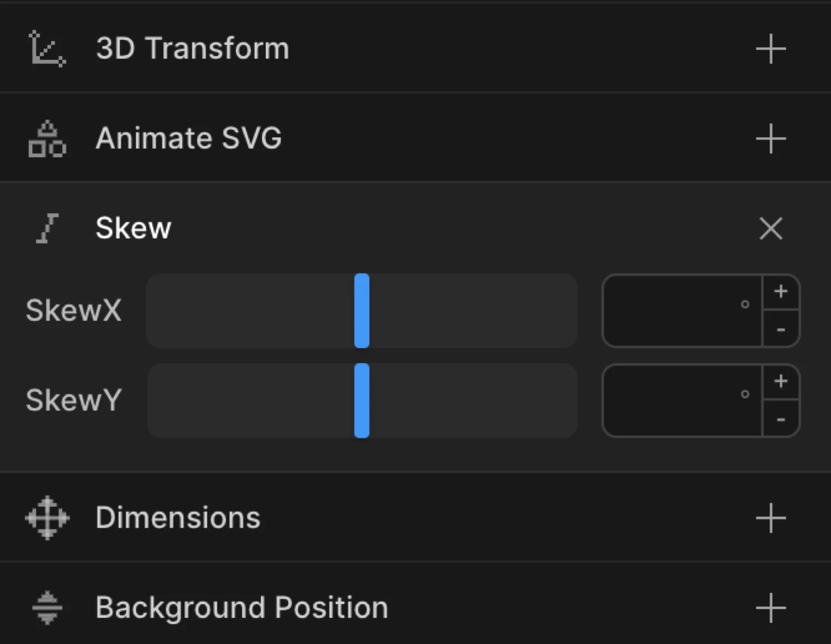Click the Animate SVG node icon
Screen dimensions: 831x644
pyautogui.click(x=47, y=139)
